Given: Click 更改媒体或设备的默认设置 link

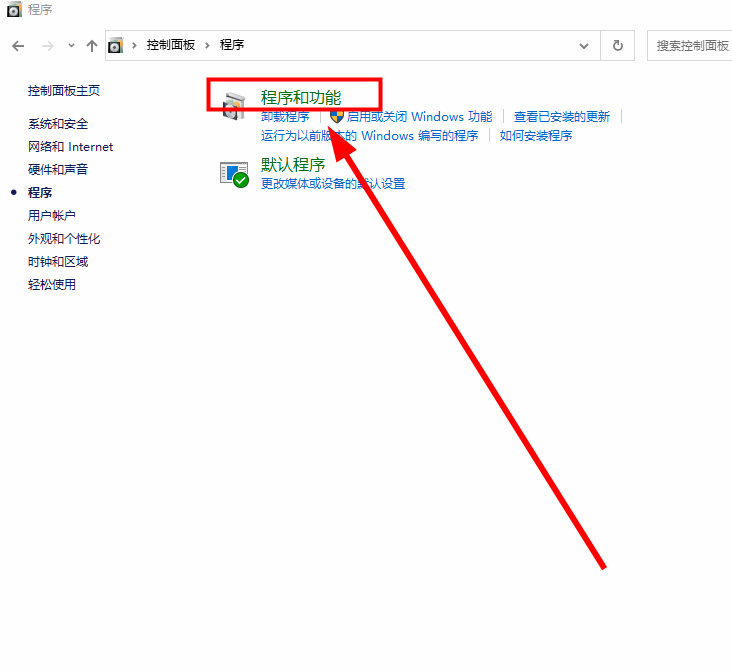Looking at the screenshot, I should coord(333,184).
